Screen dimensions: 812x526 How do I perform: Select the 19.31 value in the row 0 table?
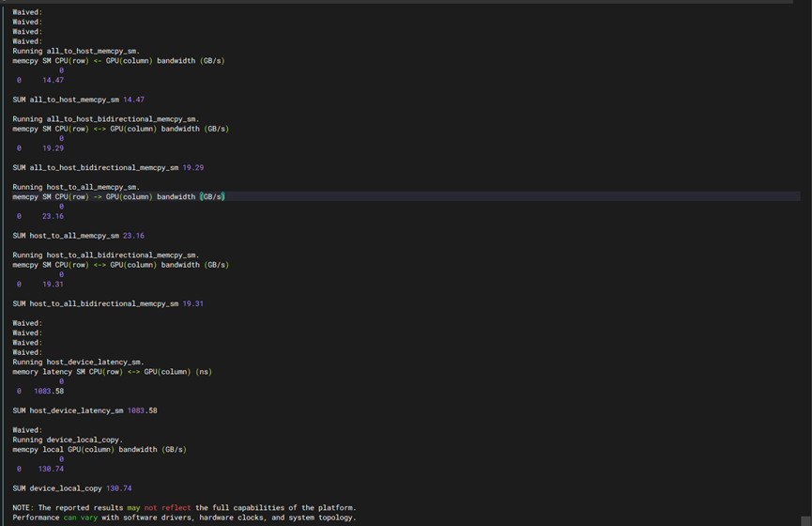(53, 285)
